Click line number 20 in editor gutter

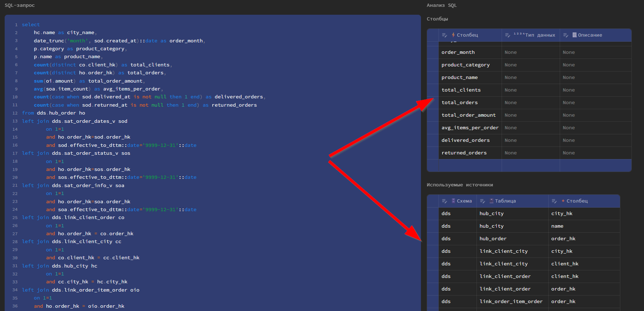(15, 177)
